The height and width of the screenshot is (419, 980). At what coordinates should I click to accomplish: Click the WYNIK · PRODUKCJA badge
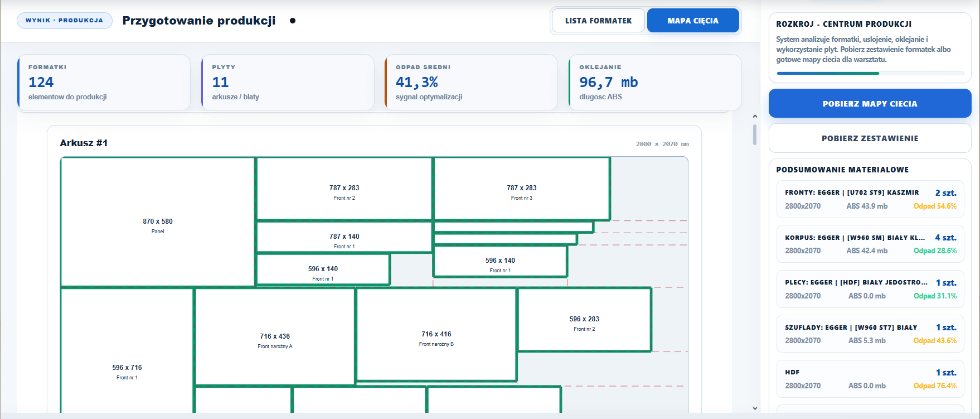(x=65, y=21)
